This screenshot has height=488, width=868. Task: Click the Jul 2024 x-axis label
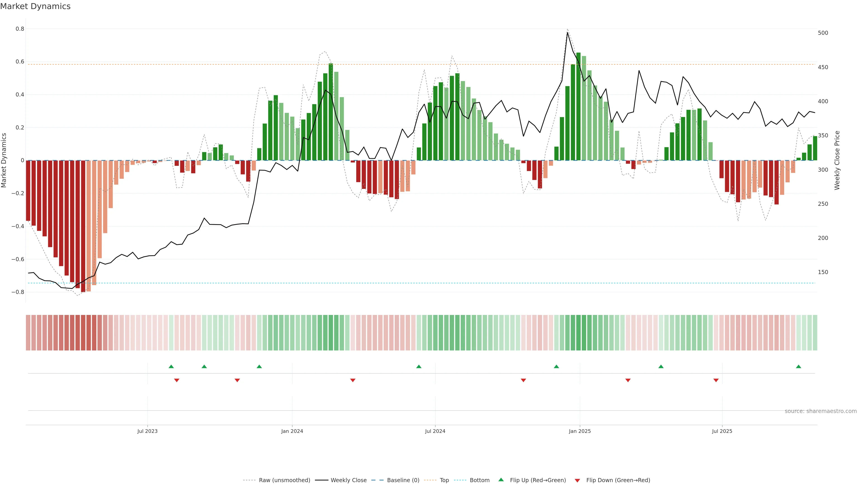coord(435,431)
